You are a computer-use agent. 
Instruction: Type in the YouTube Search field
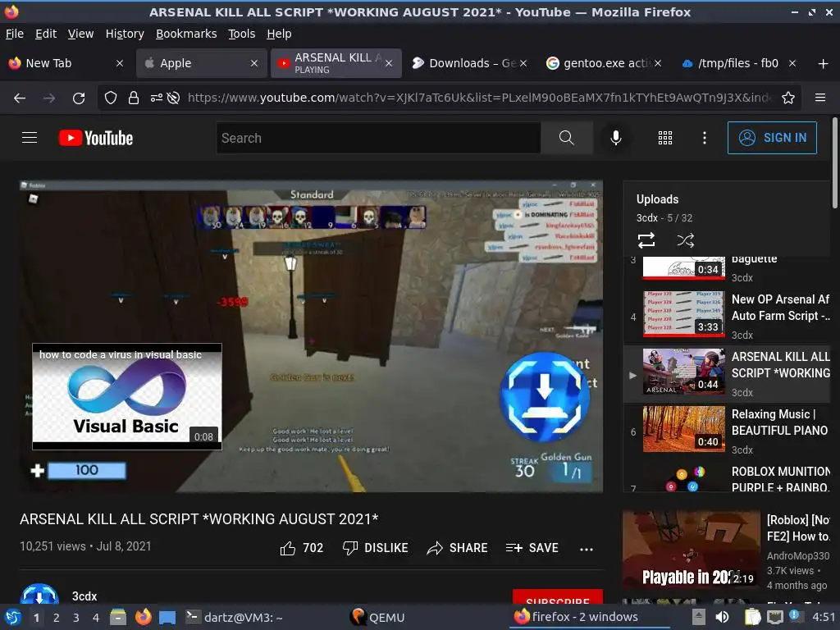378,138
